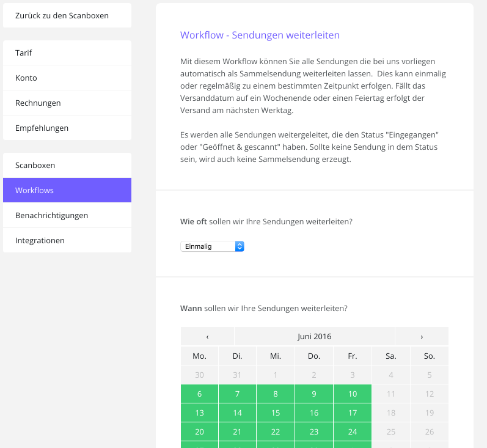
Task: Choose June 24 in calendar
Action: pos(353,432)
